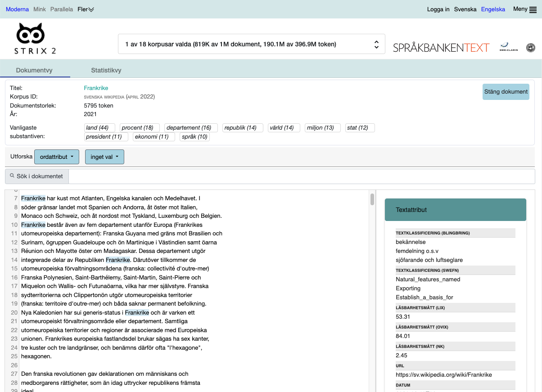Image resolution: width=542 pixels, height=392 pixels.
Task: Click the document text scrollbar handle
Action: 372,199
